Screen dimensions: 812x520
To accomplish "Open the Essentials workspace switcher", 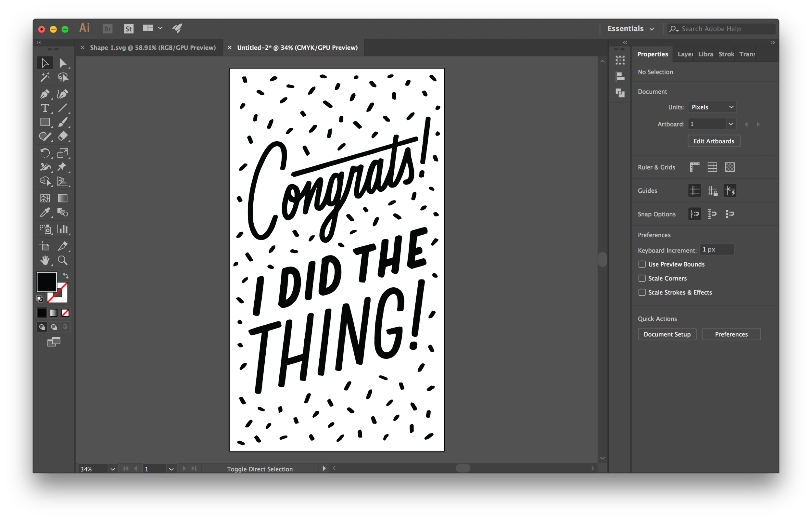I will (630, 28).
